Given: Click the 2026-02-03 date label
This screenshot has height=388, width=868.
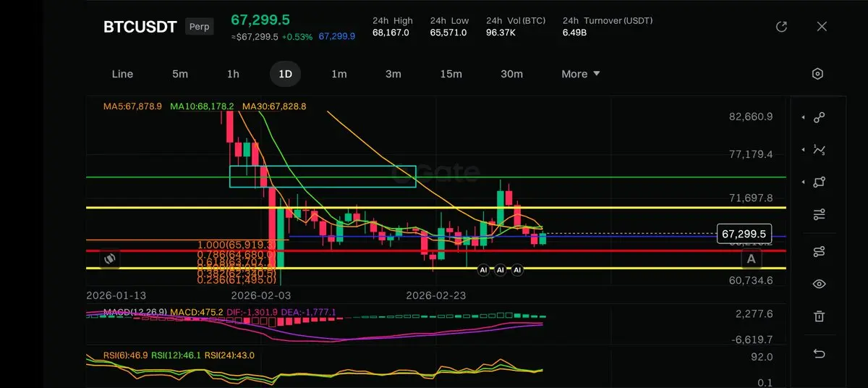Looking at the screenshot, I should [x=261, y=295].
